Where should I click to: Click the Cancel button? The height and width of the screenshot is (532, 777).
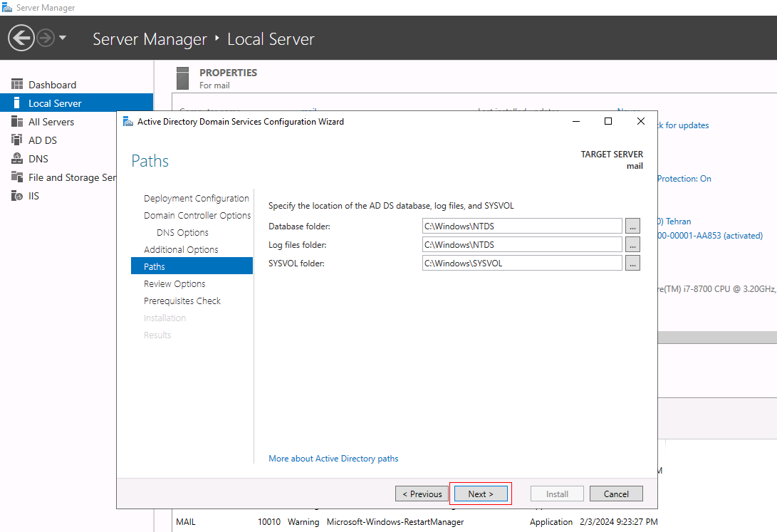click(x=616, y=494)
